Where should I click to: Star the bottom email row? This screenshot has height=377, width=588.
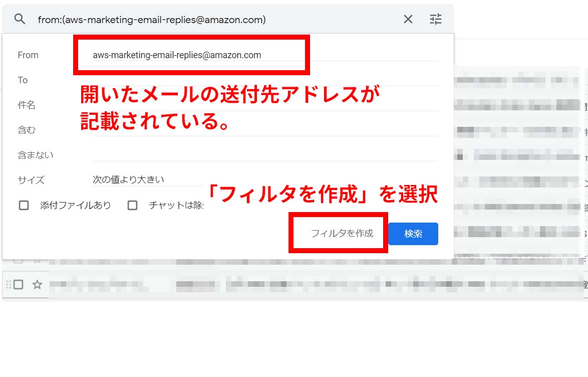[37, 285]
